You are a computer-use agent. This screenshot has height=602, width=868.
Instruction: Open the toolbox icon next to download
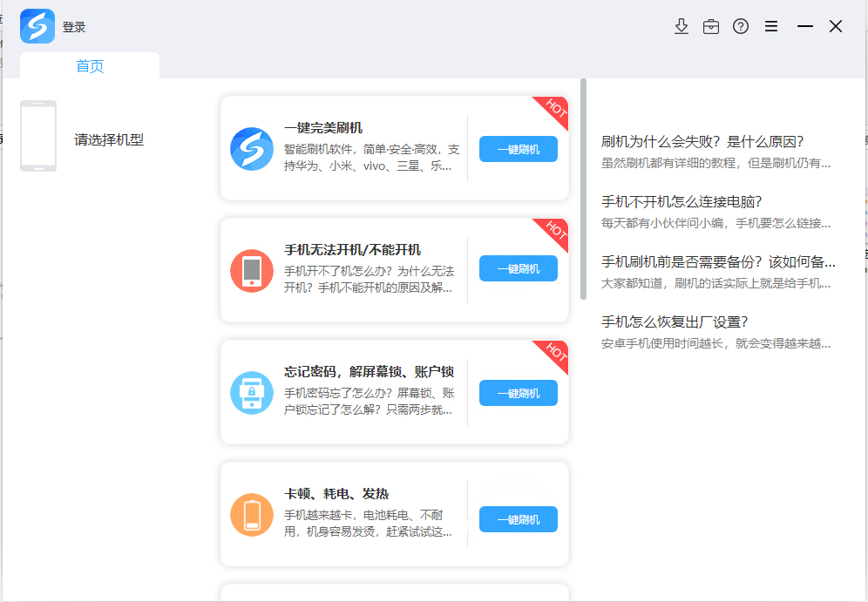pyautogui.click(x=711, y=26)
